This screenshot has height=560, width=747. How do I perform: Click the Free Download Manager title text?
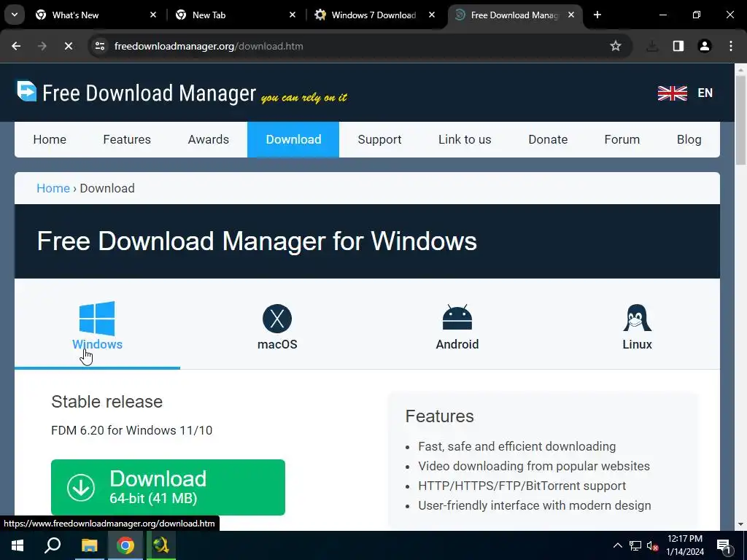click(149, 93)
